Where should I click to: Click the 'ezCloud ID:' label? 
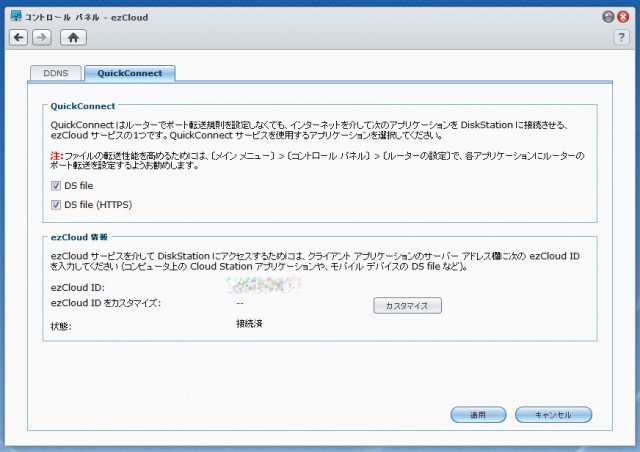coord(78,288)
